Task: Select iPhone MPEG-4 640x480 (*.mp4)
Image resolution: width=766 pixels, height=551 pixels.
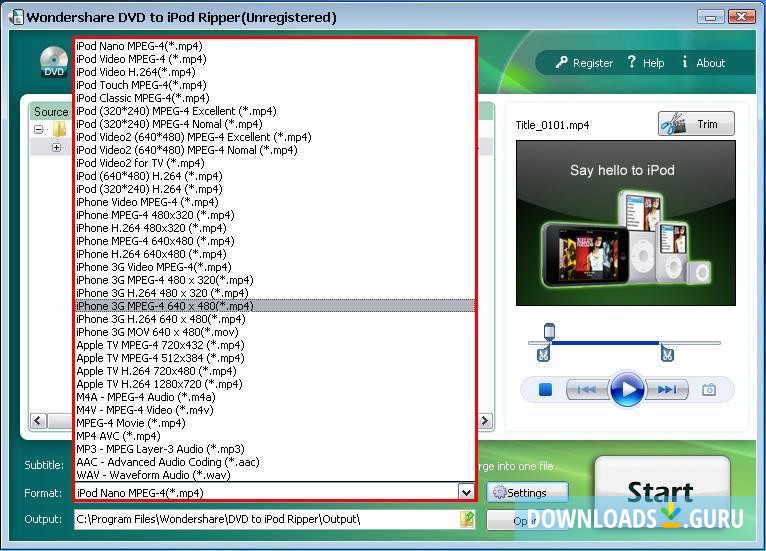Action: pos(275,241)
